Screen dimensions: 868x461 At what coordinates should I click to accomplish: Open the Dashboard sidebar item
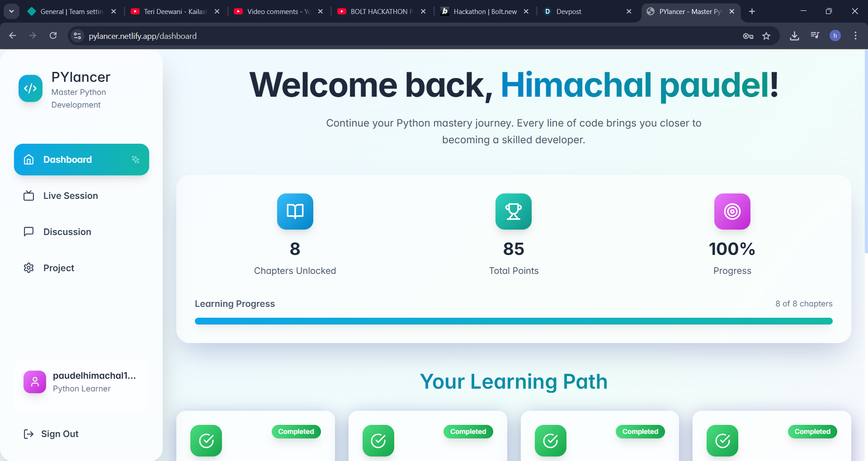81,160
